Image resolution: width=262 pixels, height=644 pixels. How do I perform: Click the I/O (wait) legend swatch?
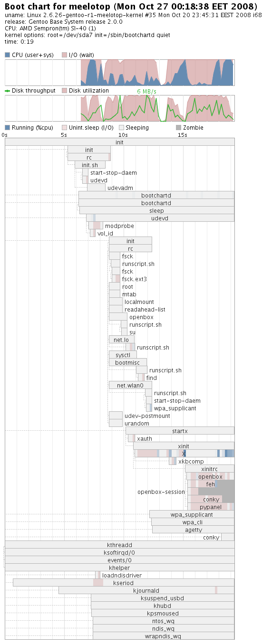point(65,55)
